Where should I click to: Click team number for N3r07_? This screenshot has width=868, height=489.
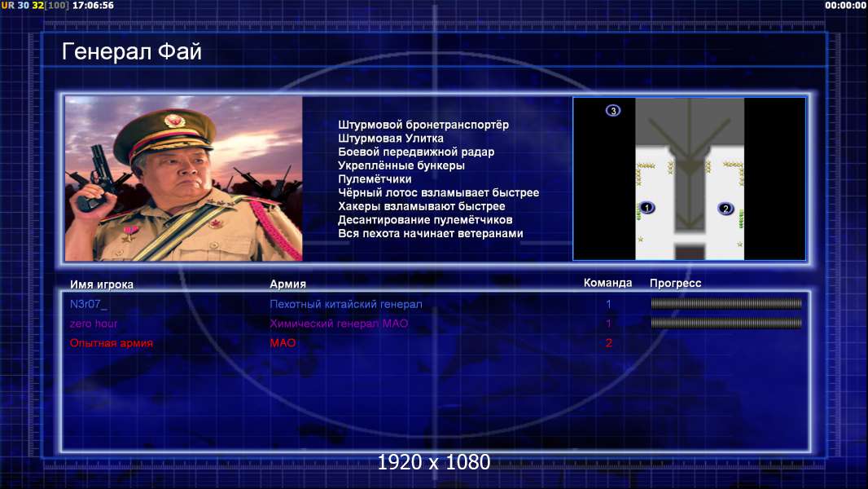pyautogui.click(x=608, y=304)
